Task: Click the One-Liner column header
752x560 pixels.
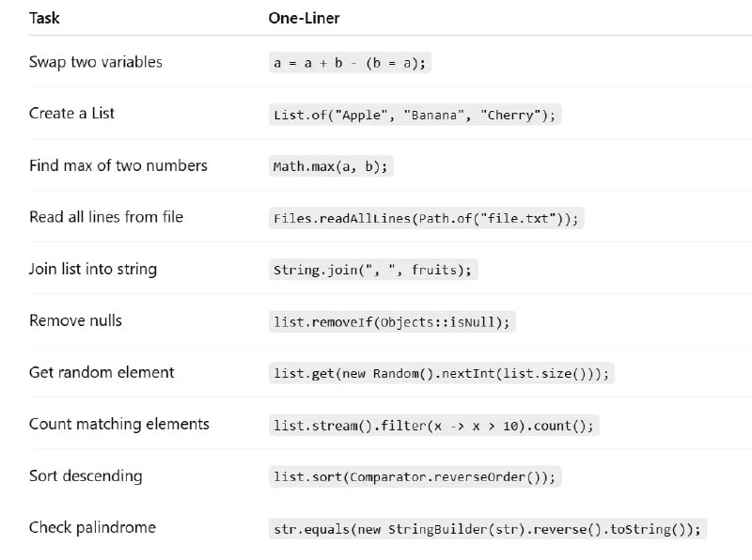Action: (304, 18)
